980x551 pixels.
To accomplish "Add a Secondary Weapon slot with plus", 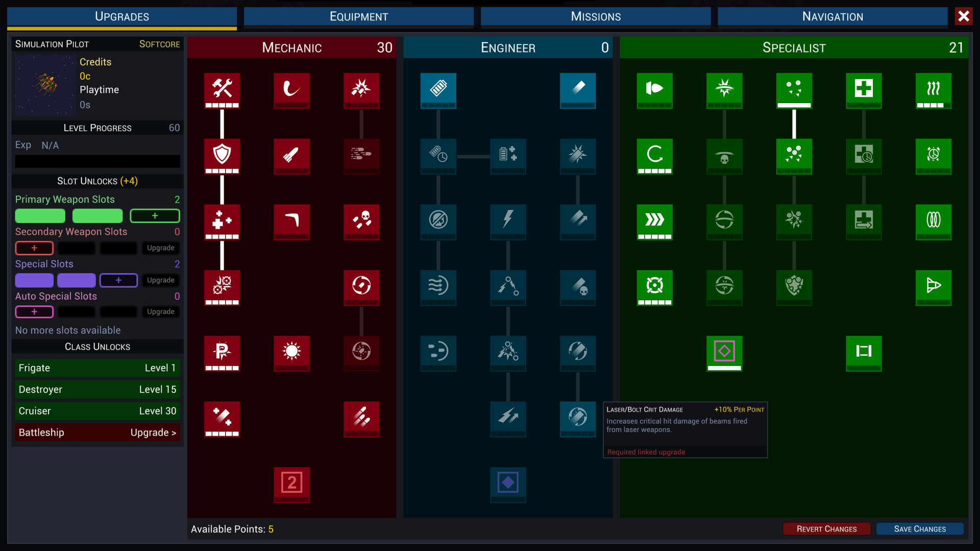I will [x=34, y=248].
